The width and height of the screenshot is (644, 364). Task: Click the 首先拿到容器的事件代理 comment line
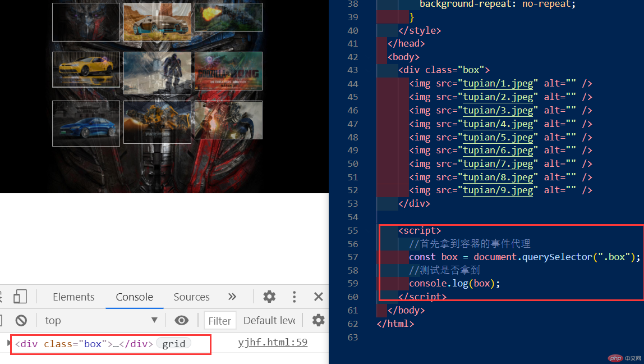click(x=470, y=244)
